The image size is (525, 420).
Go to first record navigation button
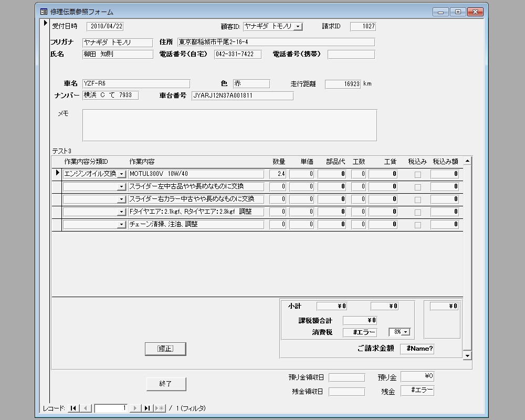(x=73, y=408)
